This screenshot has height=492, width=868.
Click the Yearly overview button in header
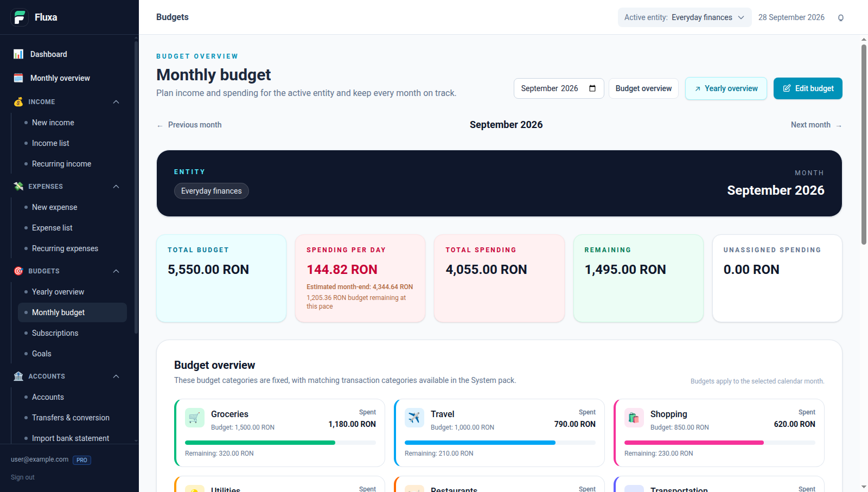(726, 88)
